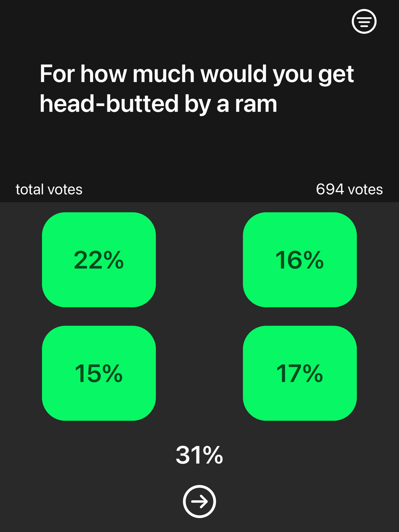This screenshot has height=532, width=399.
Task: Click 'For how much would you get' line
Action: pos(197,74)
